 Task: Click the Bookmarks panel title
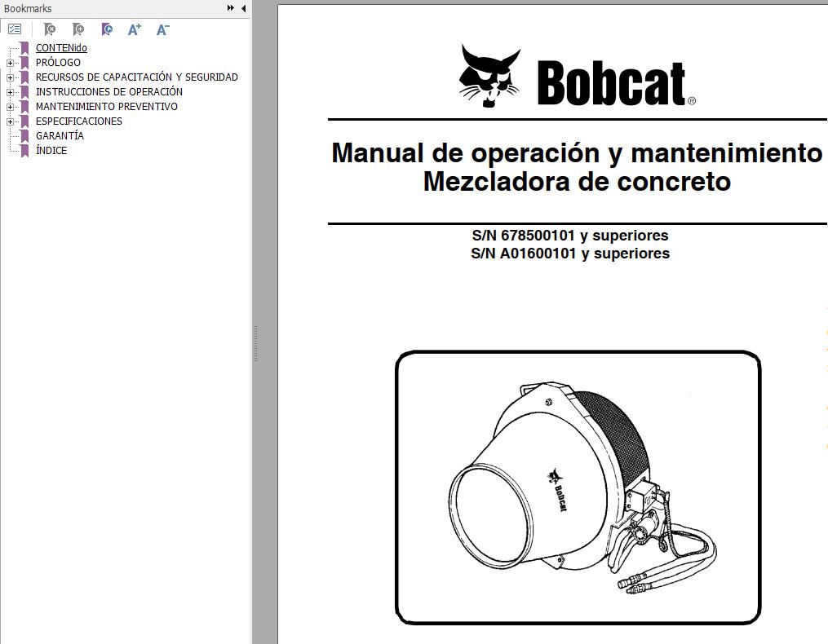point(28,8)
